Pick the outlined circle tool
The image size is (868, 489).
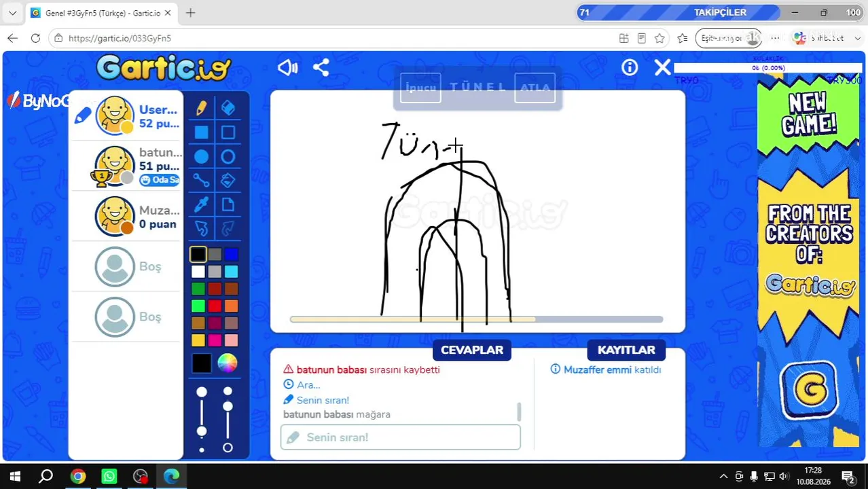coord(228,157)
